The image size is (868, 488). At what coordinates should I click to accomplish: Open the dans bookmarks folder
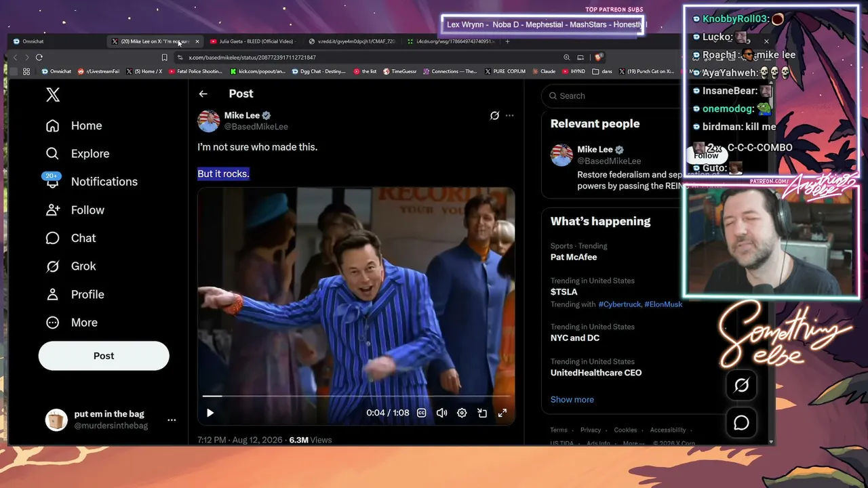602,71
